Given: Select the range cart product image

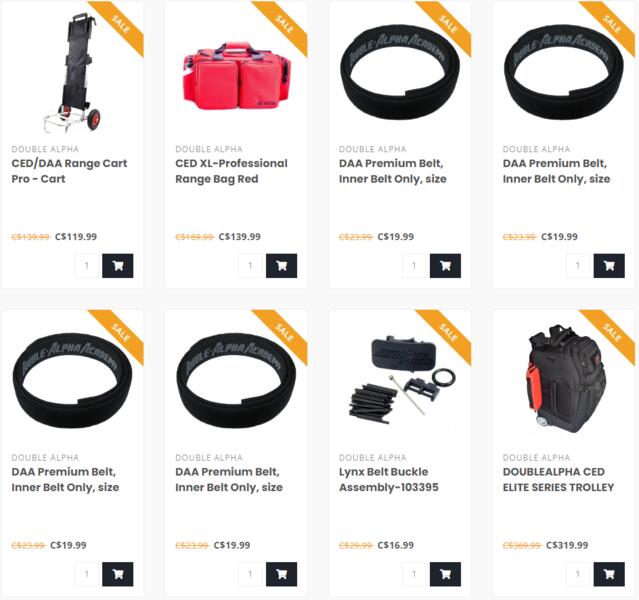Looking at the screenshot, I should pos(73,73).
